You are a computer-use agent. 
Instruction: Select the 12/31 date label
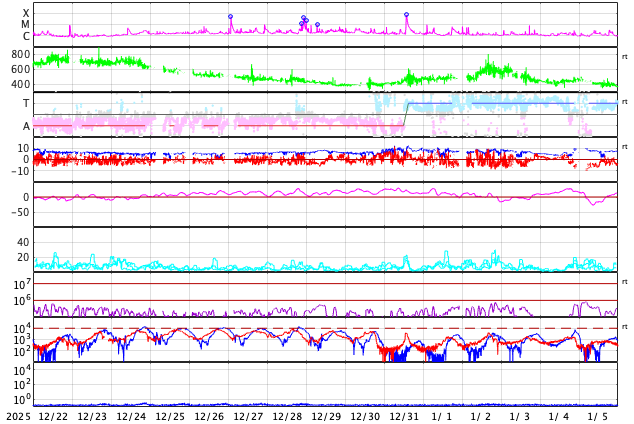(404, 416)
